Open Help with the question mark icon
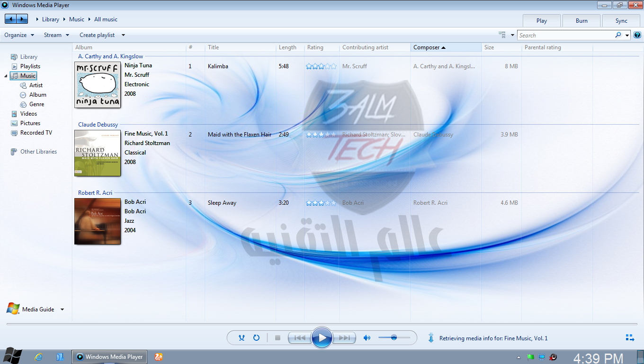 pos(637,35)
